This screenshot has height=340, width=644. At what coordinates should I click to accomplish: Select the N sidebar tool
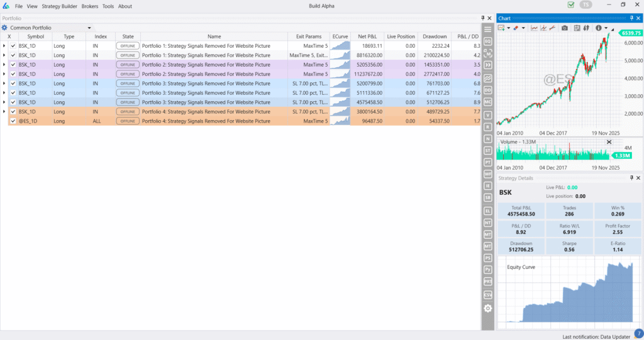(487, 139)
